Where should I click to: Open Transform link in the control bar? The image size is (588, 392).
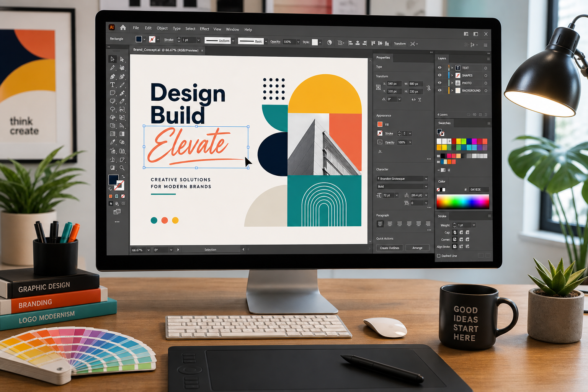(x=400, y=44)
